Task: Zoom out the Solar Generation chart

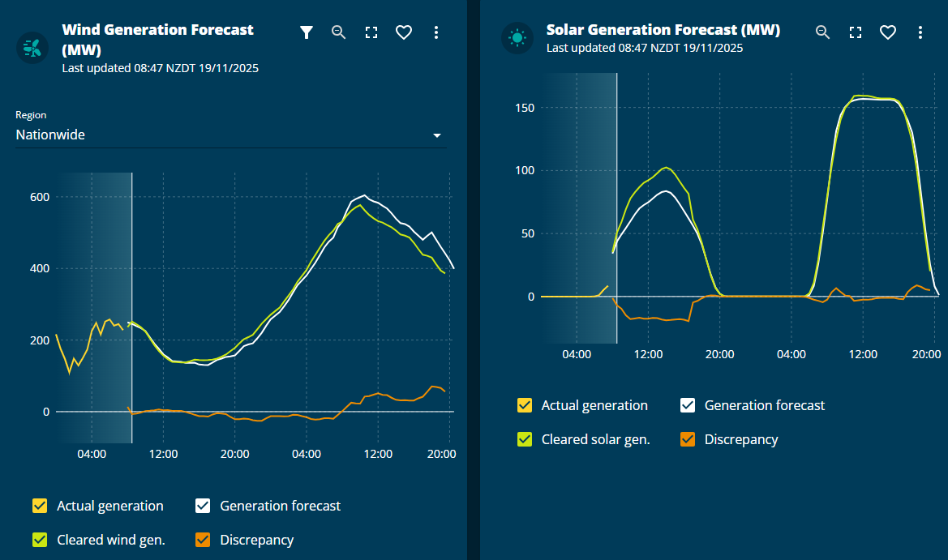Action: (822, 32)
